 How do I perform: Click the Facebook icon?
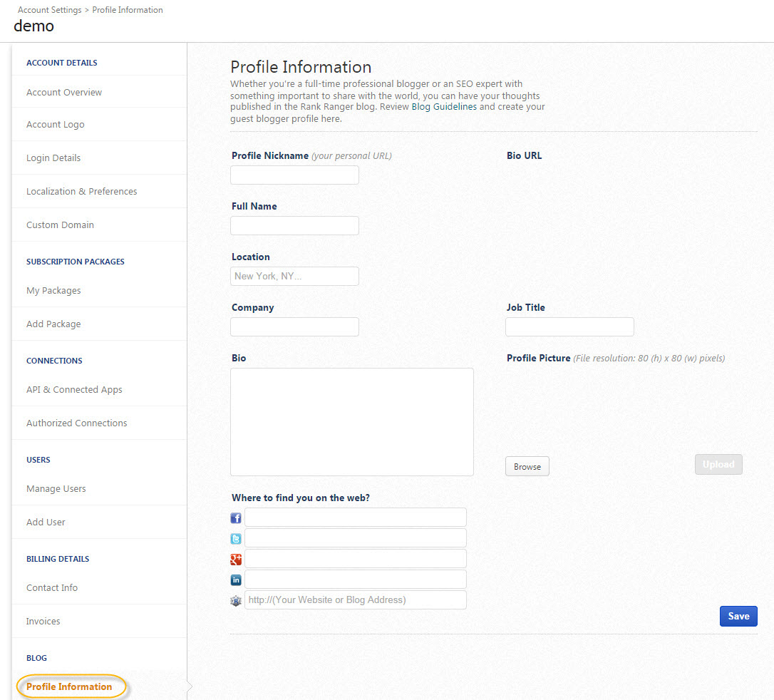pos(236,518)
